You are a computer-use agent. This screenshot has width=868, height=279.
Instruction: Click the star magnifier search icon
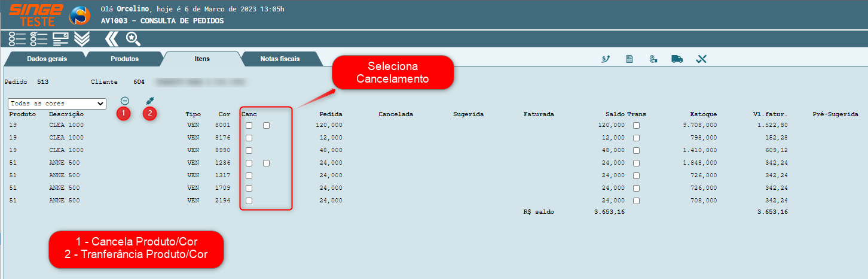pyautogui.click(x=133, y=39)
